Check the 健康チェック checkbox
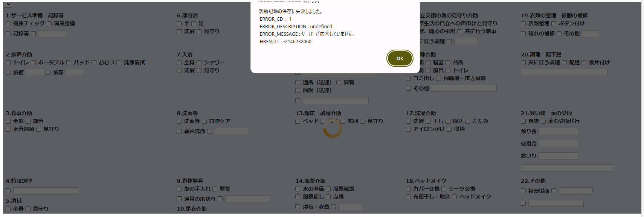Image resolution: width=644 pixels, height=217 pixels. 8,24
